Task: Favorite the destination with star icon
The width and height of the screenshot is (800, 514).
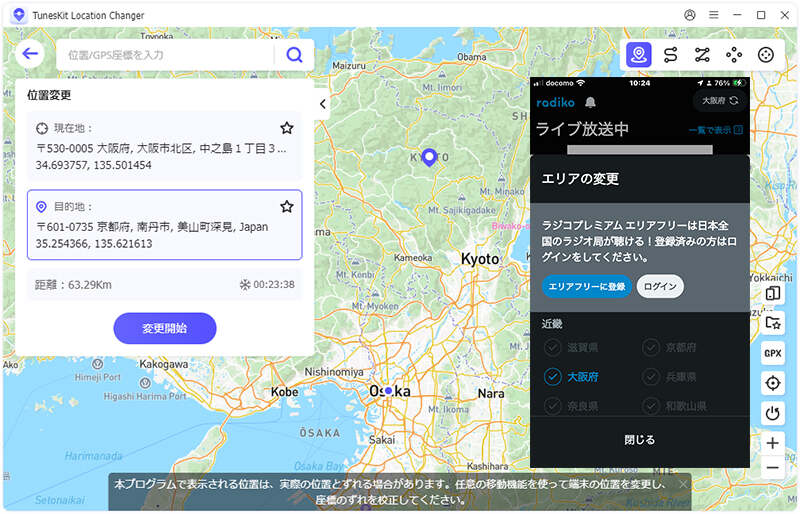Action: click(287, 206)
